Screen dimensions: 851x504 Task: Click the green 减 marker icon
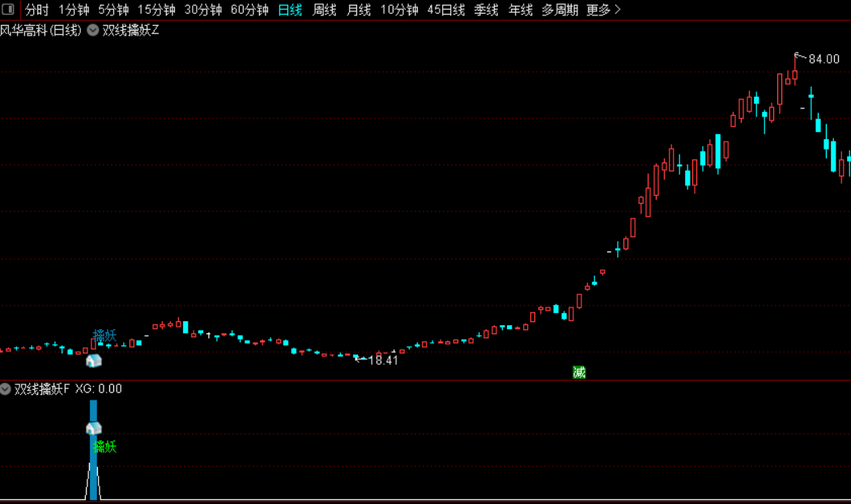[579, 372]
